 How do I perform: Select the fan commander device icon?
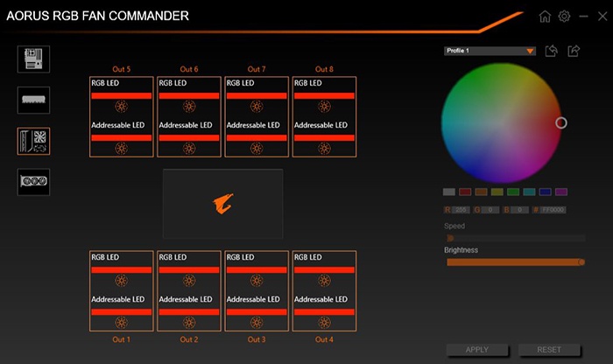[33, 141]
